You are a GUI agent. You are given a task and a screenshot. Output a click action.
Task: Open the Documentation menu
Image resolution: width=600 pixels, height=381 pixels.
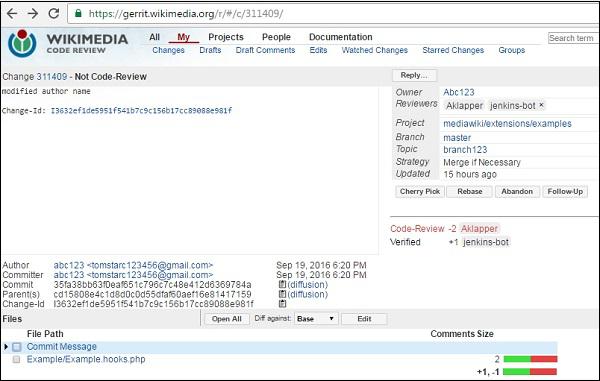341,37
